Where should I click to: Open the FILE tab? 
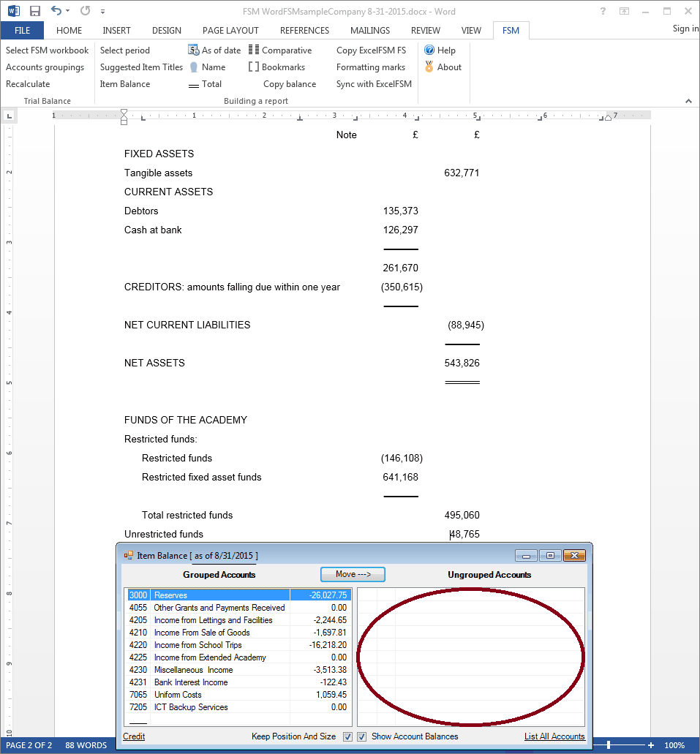tap(22, 30)
